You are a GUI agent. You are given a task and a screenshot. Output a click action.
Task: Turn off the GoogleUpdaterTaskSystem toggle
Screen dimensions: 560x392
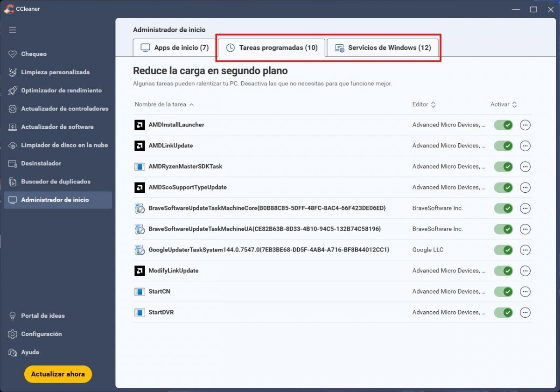504,250
